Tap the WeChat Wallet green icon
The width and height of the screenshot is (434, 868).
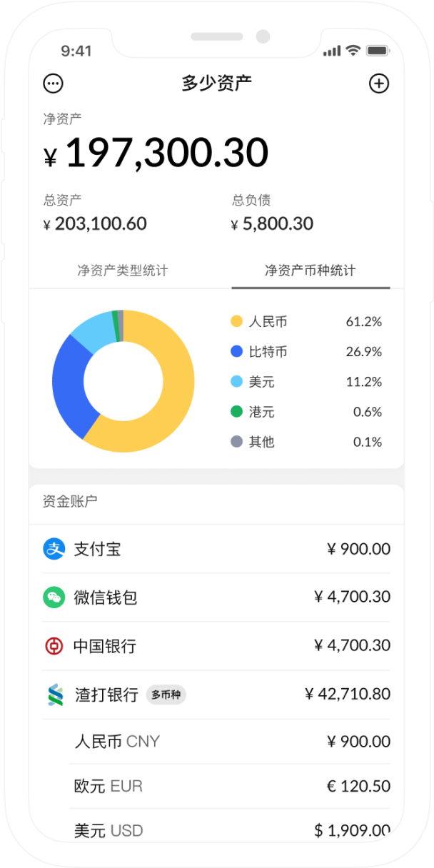(x=54, y=597)
